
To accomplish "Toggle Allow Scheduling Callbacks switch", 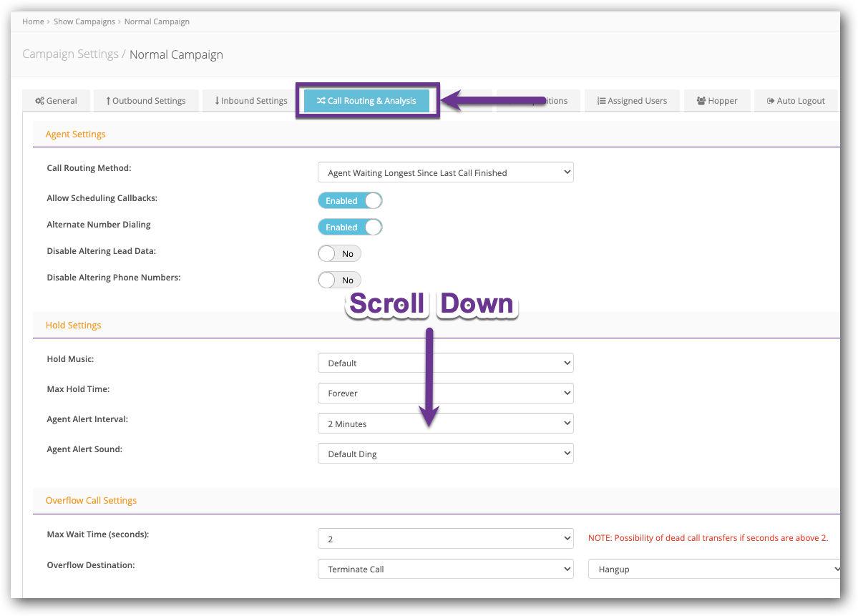I will [350, 201].
